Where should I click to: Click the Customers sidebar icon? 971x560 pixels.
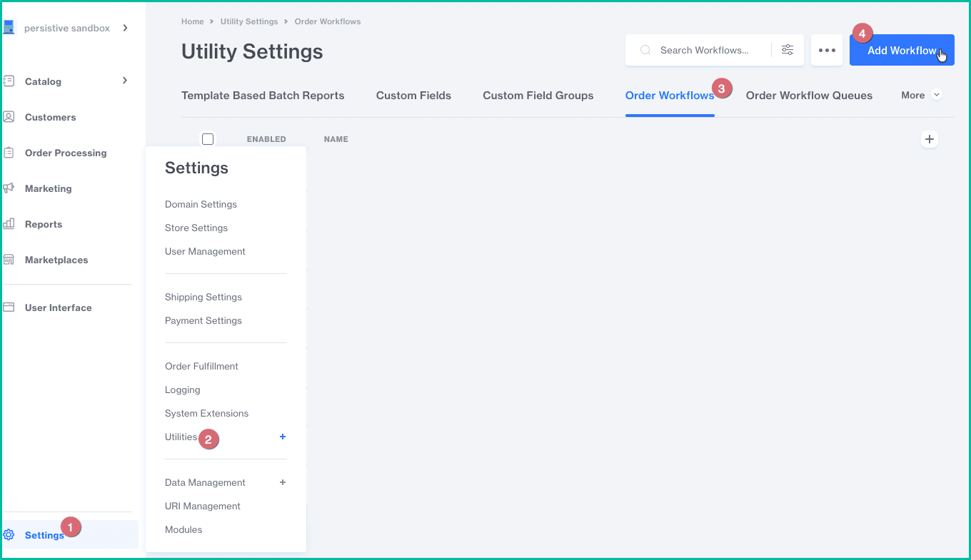point(9,116)
